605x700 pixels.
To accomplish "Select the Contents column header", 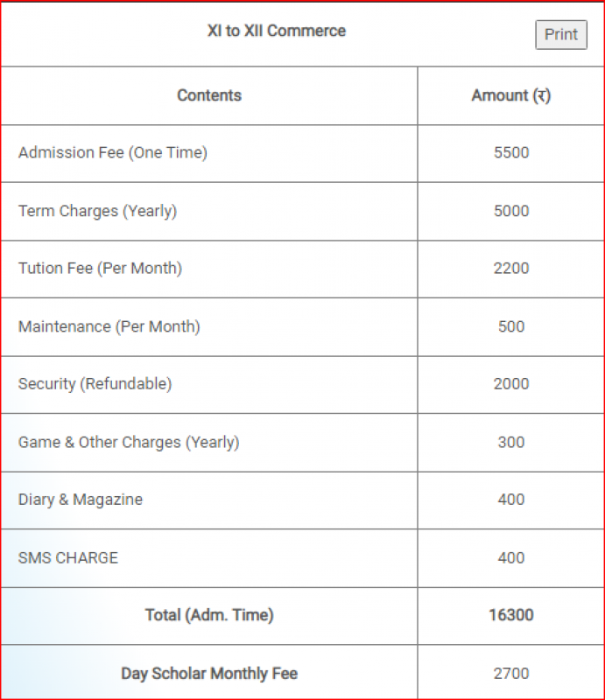I will coord(209,95).
